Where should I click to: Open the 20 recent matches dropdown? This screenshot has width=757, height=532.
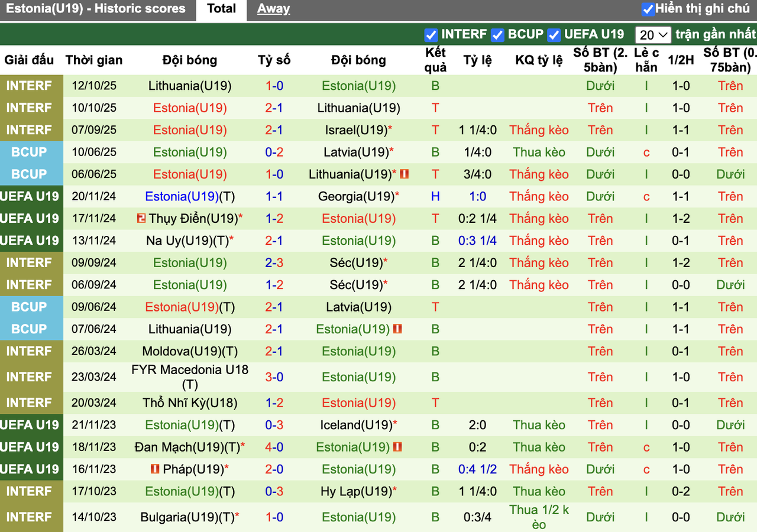[653, 35]
